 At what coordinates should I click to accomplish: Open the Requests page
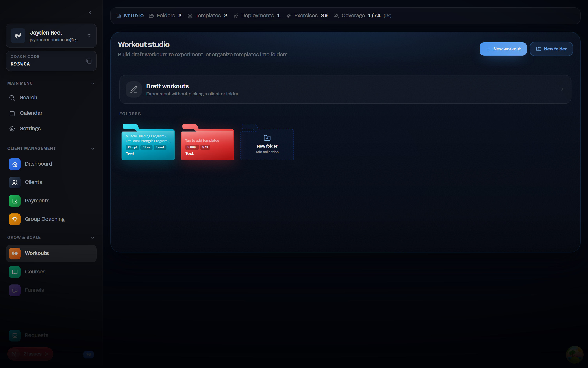click(51, 335)
